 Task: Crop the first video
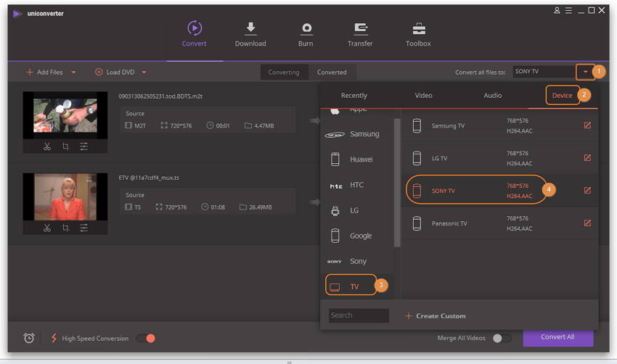65,146
